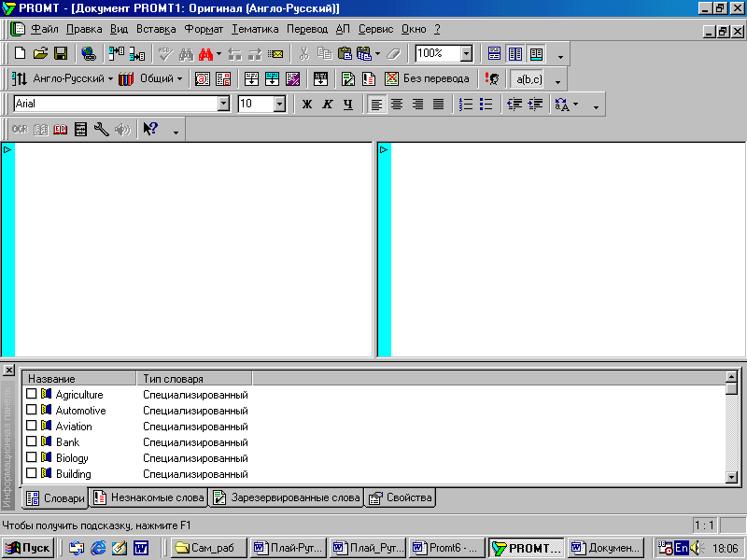This screenshot has width=747, height=560.
Task: Open the Тематика menu
Action: (x=255, y=29)
